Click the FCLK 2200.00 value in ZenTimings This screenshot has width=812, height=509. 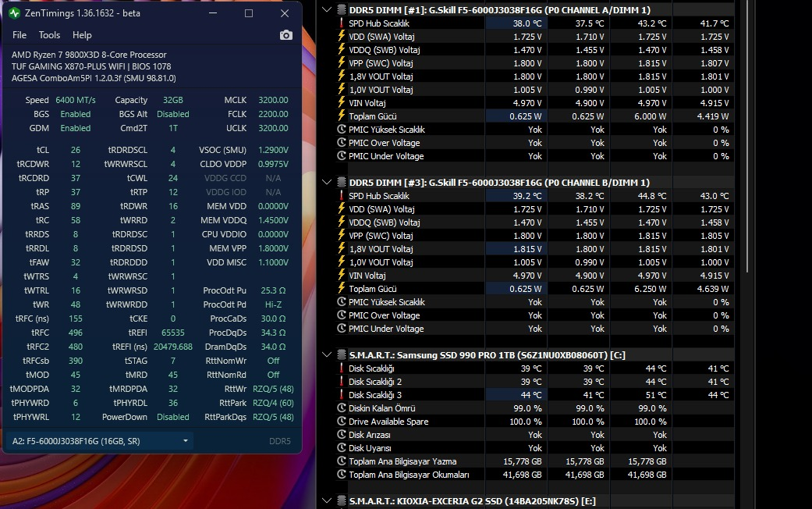(x=273, y=114)
